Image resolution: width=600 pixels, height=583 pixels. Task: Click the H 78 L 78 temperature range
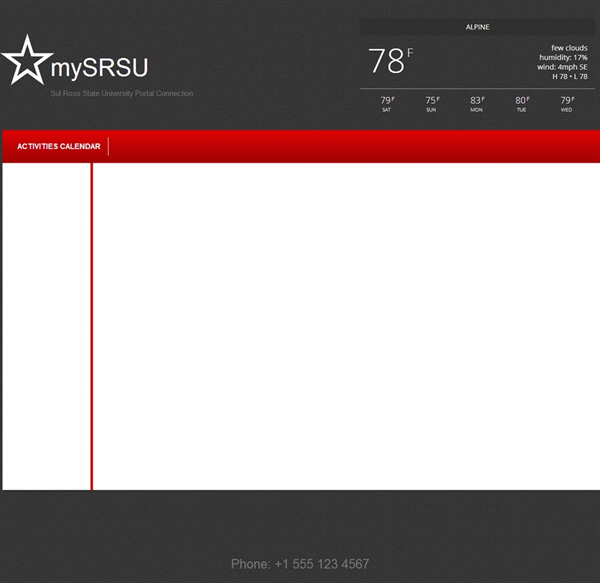click(x=569, y=77)
